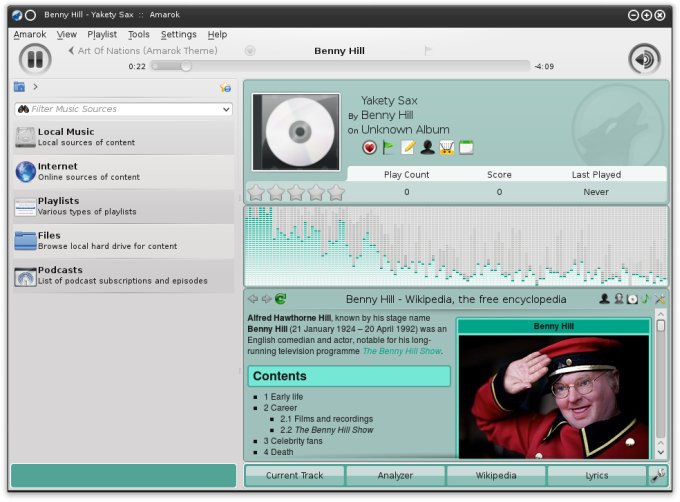The height and width of the screenshot is (502, 680).
Task: Open the Tools menu
Action: [139, 34]
